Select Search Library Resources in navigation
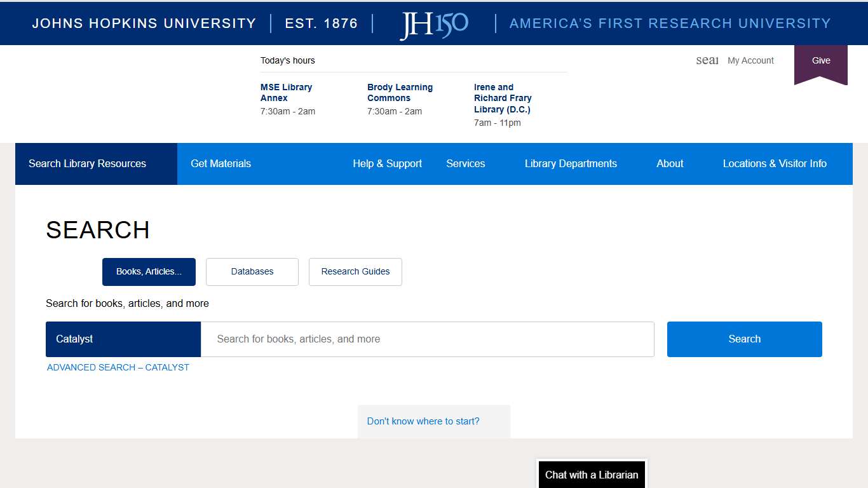 88,164
